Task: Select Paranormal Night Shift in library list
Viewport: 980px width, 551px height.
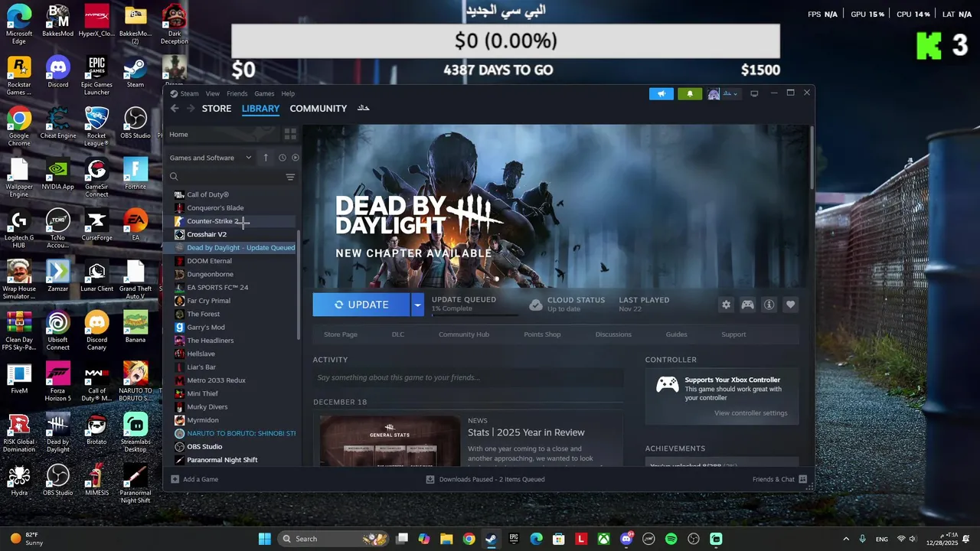Action: point(230,460)
